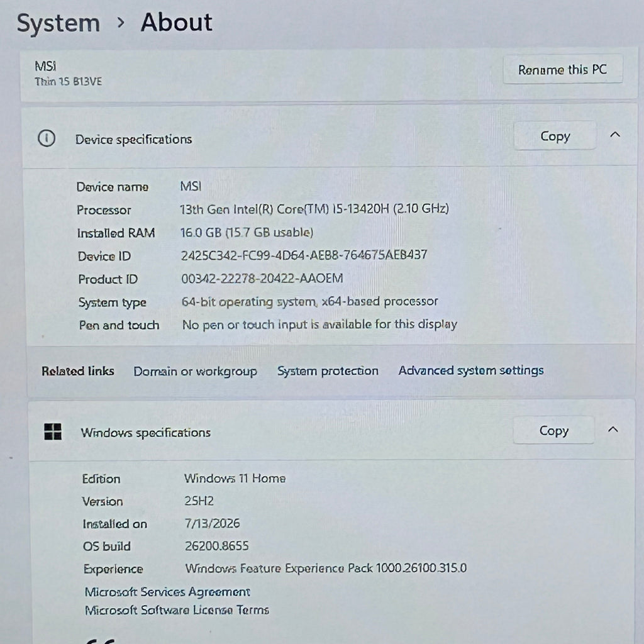Click the Installed on label

pos(114,524)
